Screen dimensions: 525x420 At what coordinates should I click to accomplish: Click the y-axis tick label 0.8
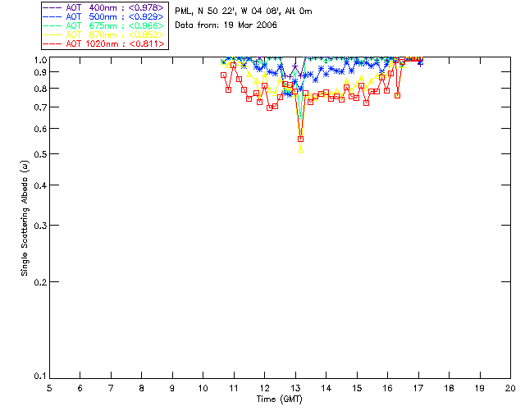click(x=40, y=89)
